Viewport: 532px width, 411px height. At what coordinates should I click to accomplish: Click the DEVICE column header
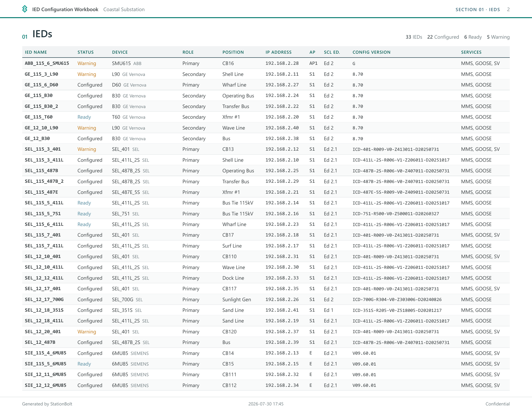pyautogui.click(x=120, y=52)
